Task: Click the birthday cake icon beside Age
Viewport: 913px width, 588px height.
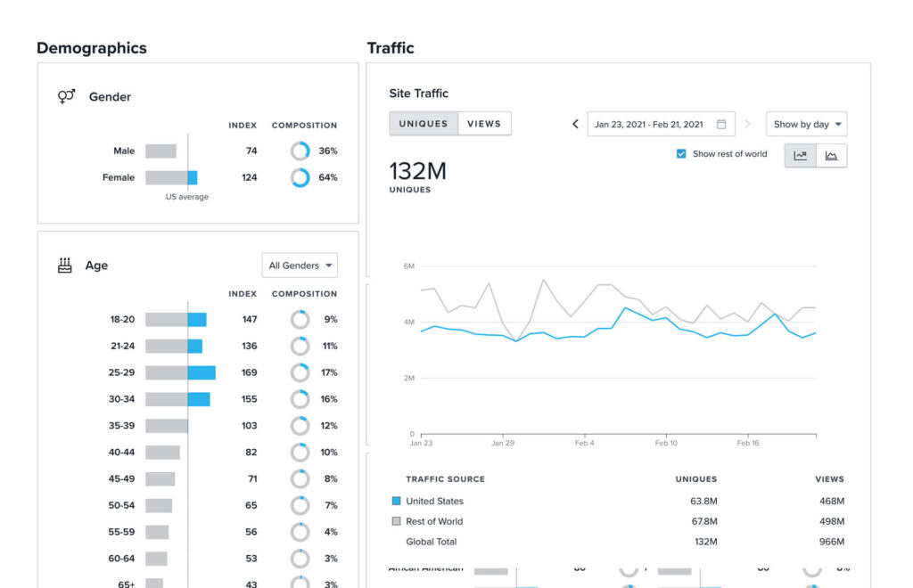Action: [x=63, y=265]
